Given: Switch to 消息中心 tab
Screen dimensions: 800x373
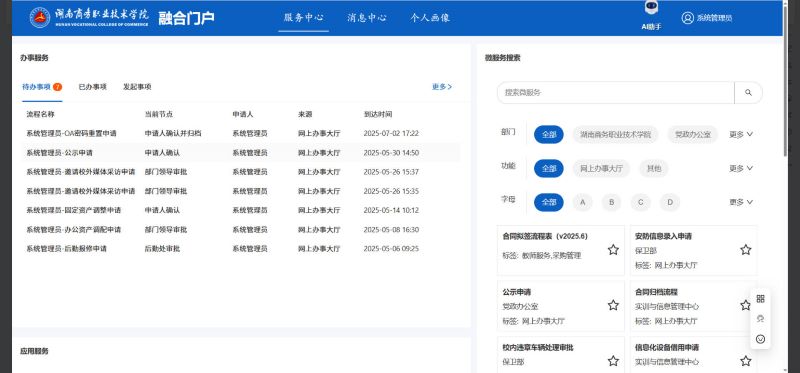Looking at the screenshot, I should pos(366,18).
